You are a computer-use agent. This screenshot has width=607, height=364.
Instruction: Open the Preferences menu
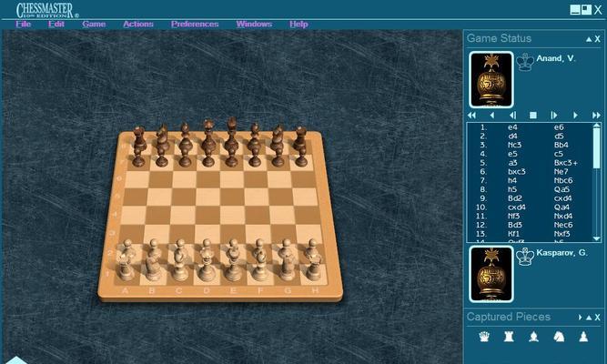tap(195, 24)
